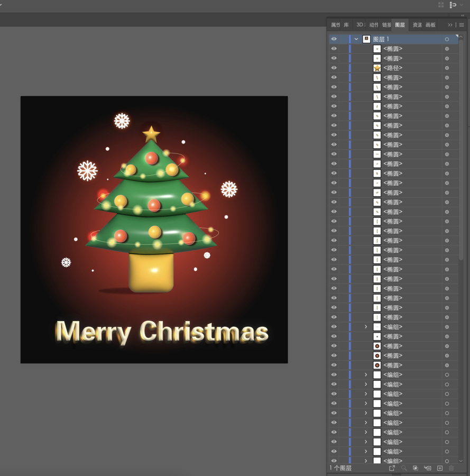The height and width of the screenshot is (476, 470).
Task: Click the Delete Selection trash icon
Action: tap(451, 468)
